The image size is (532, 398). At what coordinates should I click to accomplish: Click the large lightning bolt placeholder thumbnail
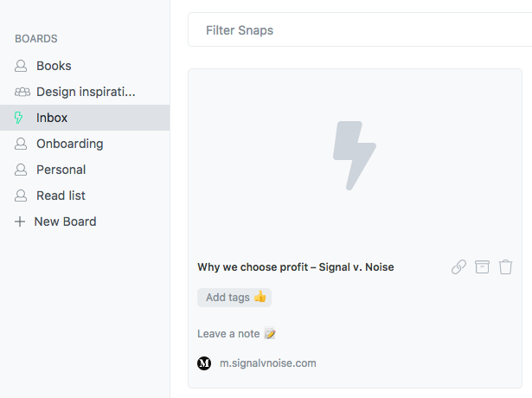355,156
